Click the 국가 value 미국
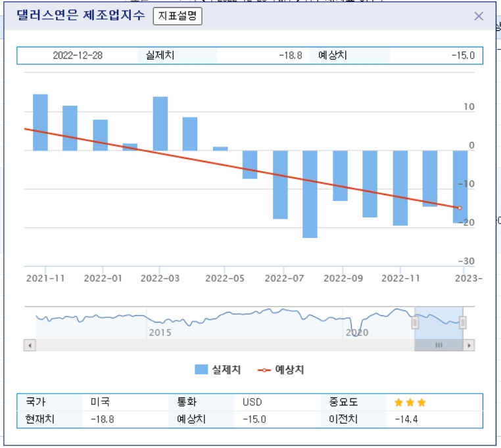501x448 pixels. (x=101, y=402)
